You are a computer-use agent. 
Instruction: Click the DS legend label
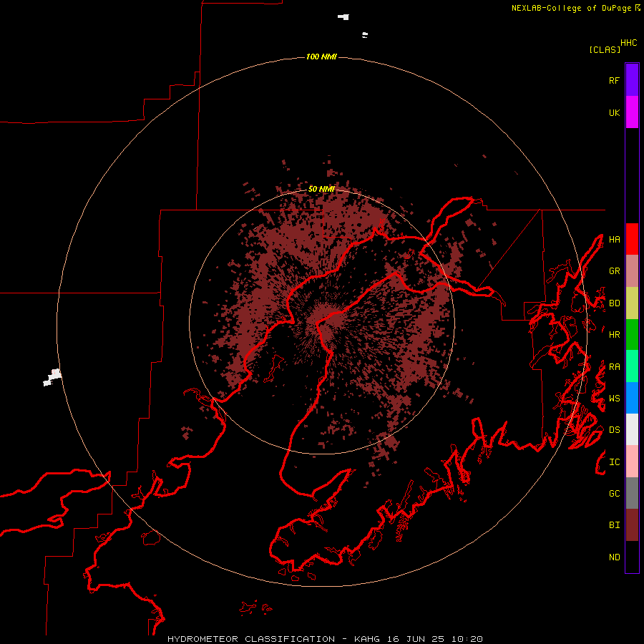tap(614, 430)
